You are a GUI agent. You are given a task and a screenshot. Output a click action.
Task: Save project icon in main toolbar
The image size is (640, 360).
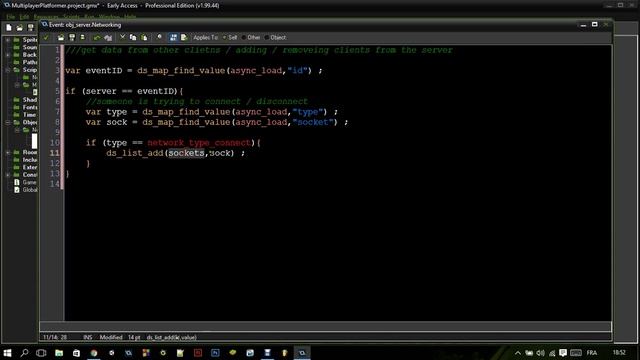pyautogui.click(x=31, y=28)
